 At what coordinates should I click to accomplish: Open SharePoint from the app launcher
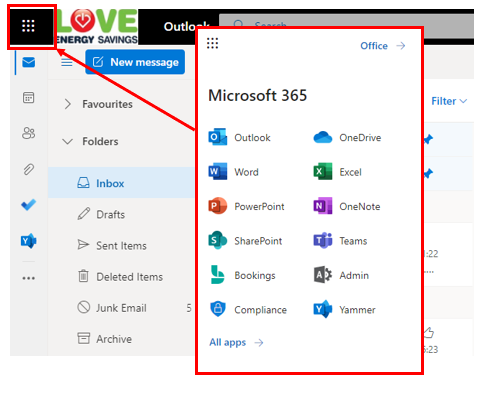(x=245, y=241)
